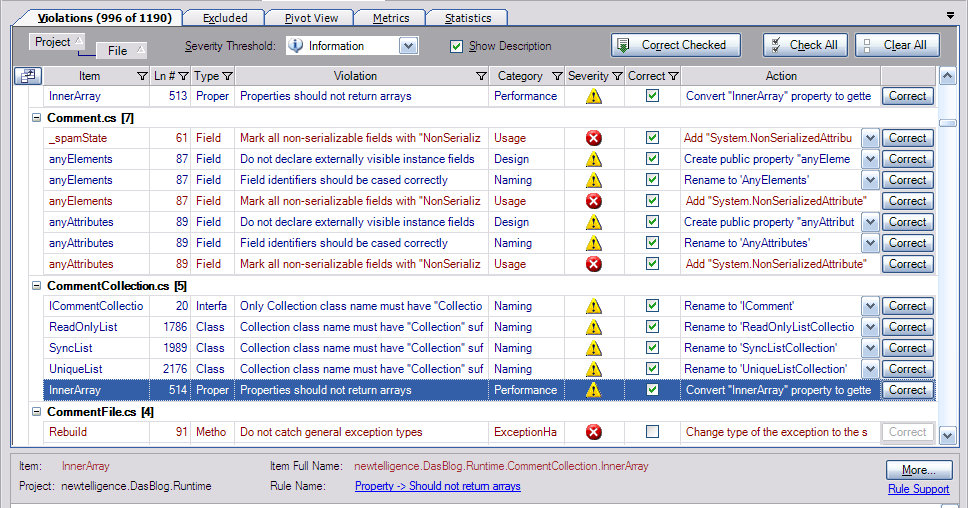Open the Statistics tab

point(467,18)
